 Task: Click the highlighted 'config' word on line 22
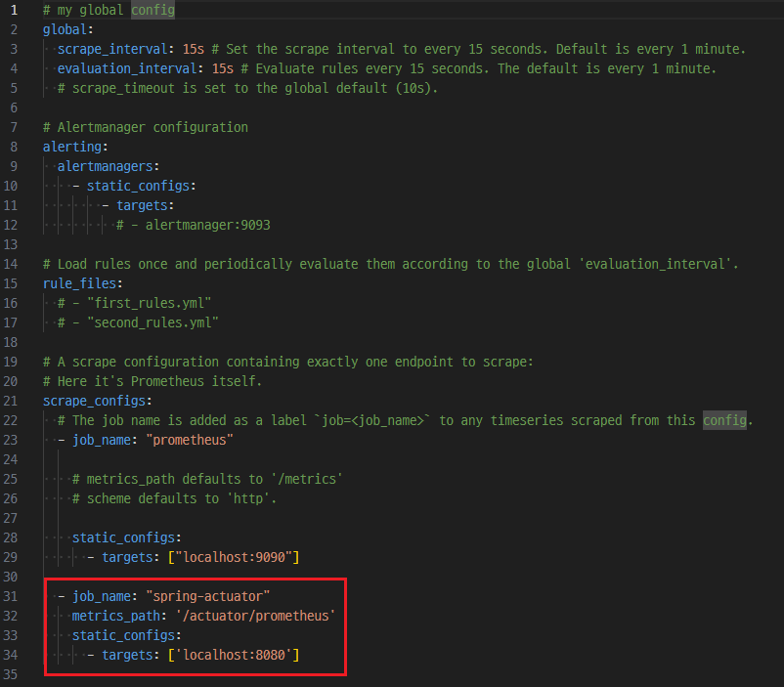pos(724,420)
